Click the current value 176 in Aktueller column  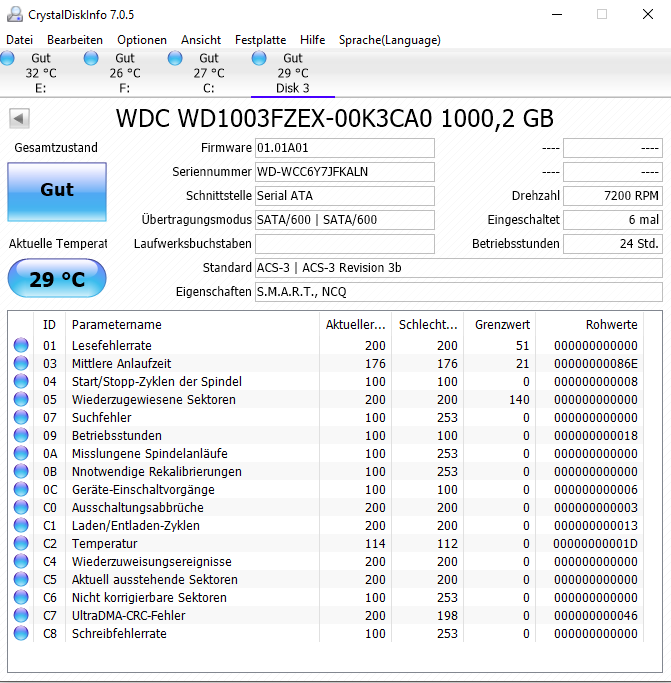[x=375, y=364]
